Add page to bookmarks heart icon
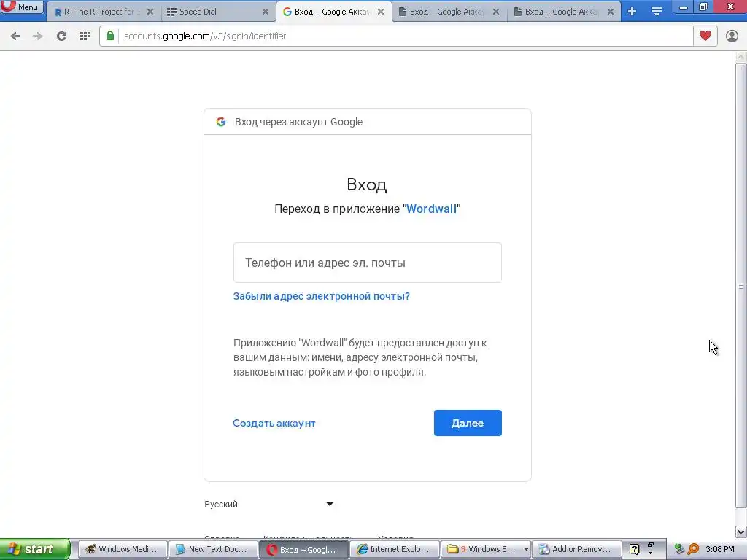Screen dimensions: 747x560 point(705,36)
